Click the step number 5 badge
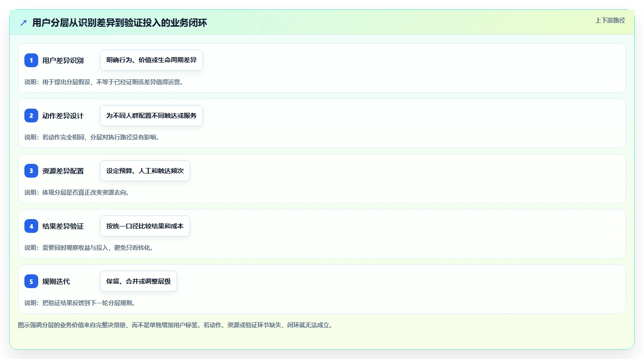644x359 pixels. point(31,281)
